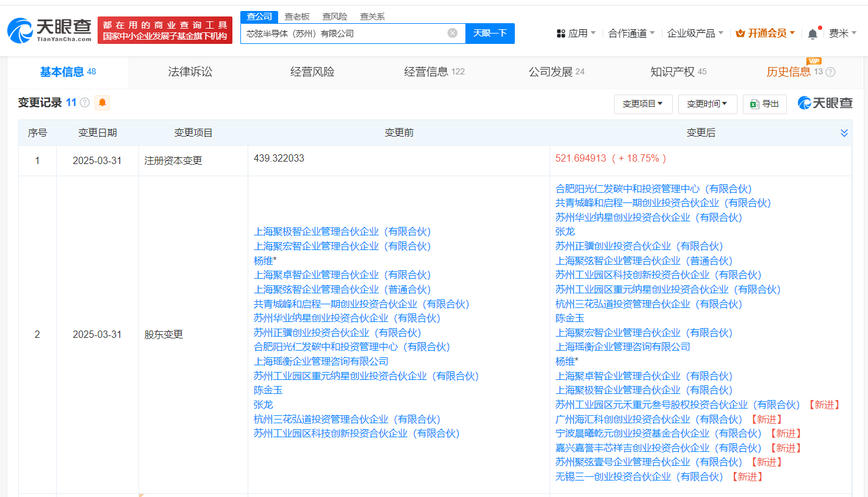Open 杭州三花弘道投资管理合伙企业 in 变更前 column
This screenshot has height=497, width=868.
pyautogui.click(x=347, y=420)
